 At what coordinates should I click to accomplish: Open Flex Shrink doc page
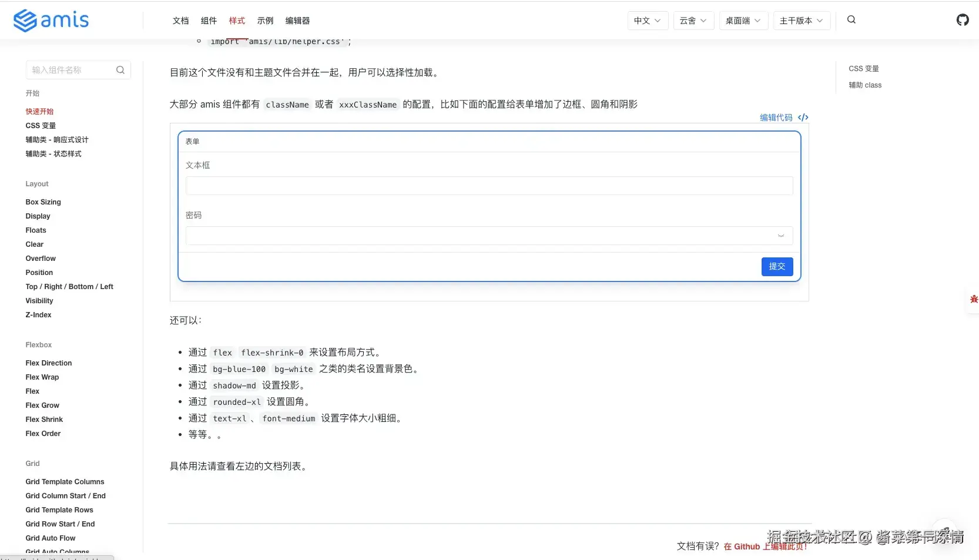tap(44, 420)
